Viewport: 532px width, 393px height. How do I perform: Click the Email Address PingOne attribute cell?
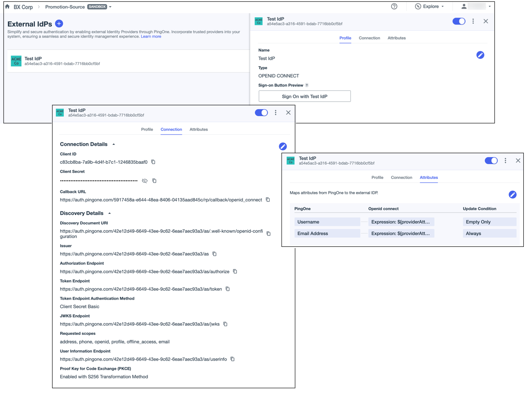(x=327, y=233)
